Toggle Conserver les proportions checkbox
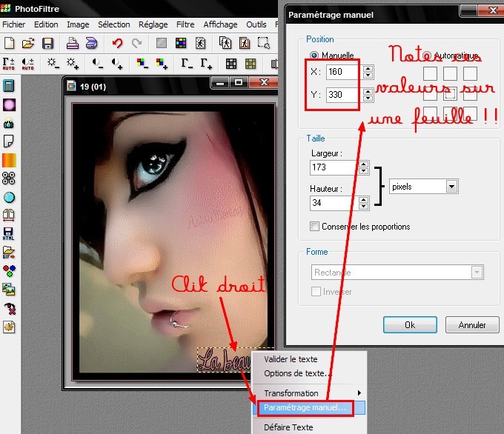The image size is (504, 434). pyautogui.click(x=315, y=226)
